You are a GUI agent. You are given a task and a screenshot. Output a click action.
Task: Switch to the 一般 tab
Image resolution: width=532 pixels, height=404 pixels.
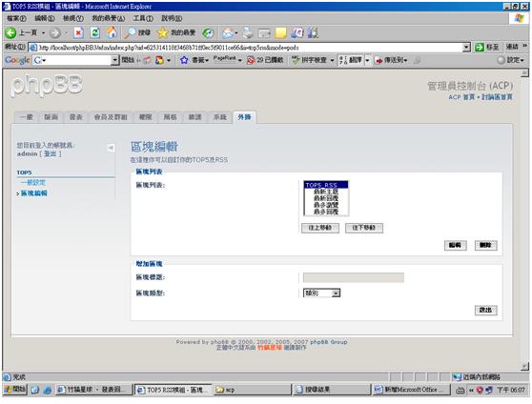coord(27,117)
